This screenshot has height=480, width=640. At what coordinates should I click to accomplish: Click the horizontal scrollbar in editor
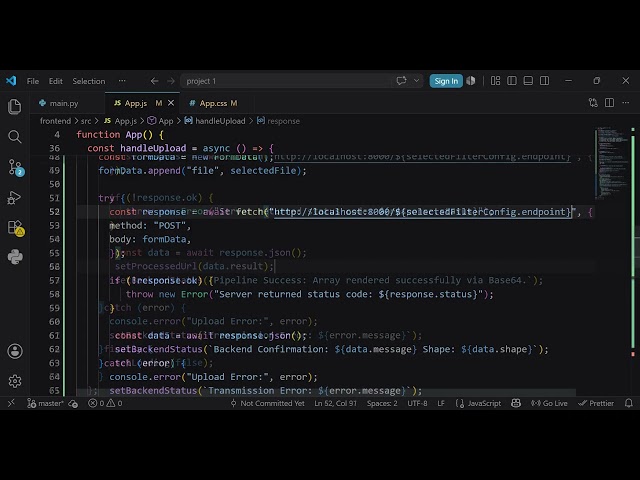(x=327, y=393)
